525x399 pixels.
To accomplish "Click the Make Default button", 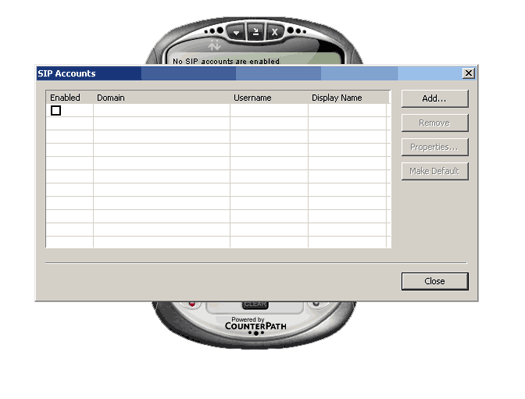I will pos(435,171).
